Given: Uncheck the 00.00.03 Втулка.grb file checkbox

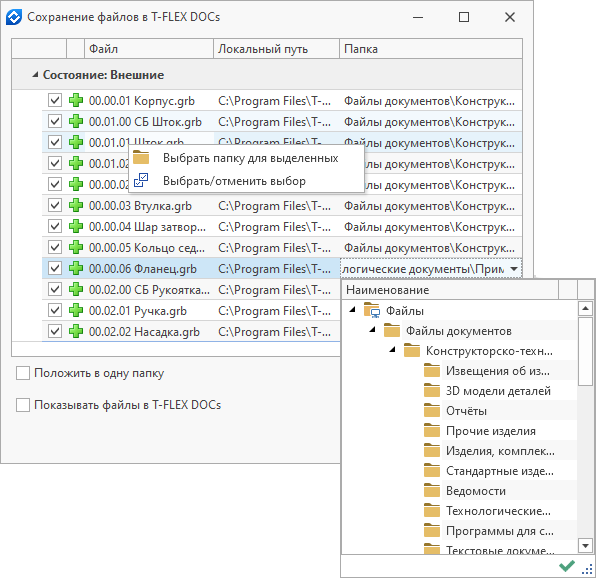Looking at the screenshot, I should click(55, 206).
